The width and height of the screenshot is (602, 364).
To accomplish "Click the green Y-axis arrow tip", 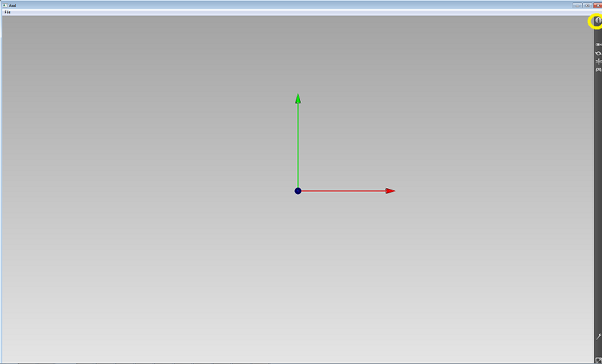I will (298, 99).
